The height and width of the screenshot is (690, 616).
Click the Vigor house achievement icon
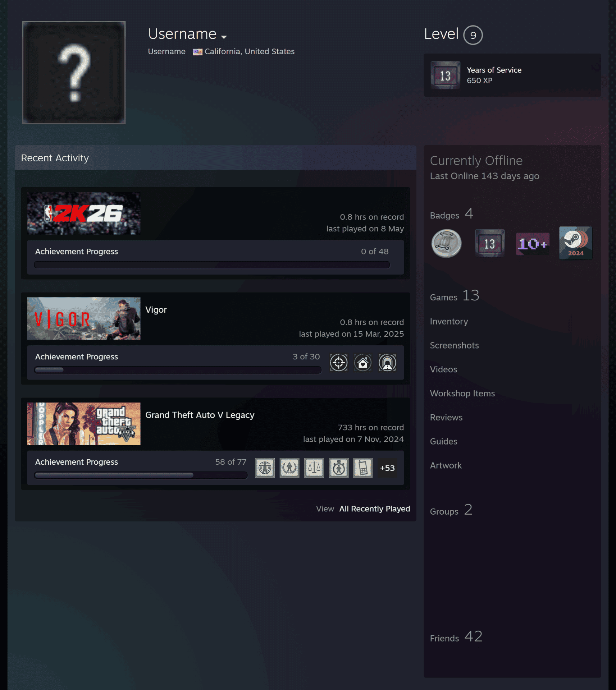pos(363,363)
